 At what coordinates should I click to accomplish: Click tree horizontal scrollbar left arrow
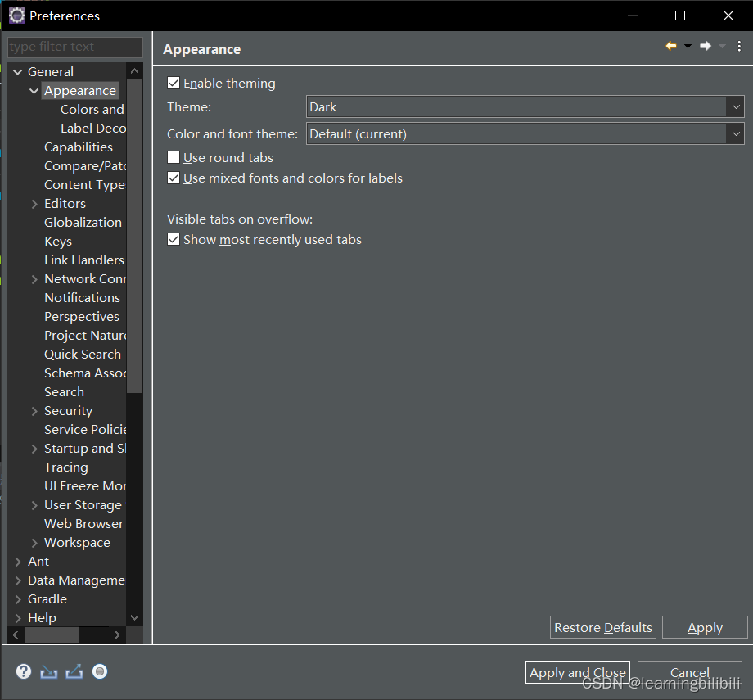16,635
